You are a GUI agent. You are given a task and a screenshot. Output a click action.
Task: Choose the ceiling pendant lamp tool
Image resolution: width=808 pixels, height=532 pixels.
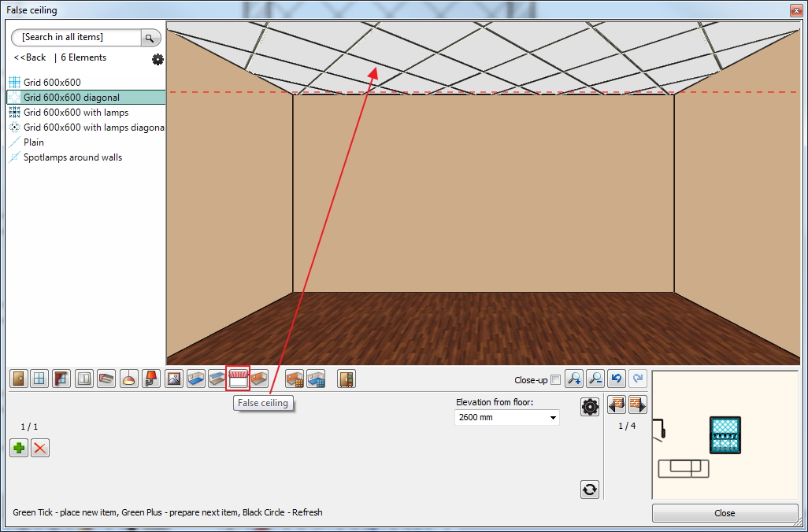point(129,379)
